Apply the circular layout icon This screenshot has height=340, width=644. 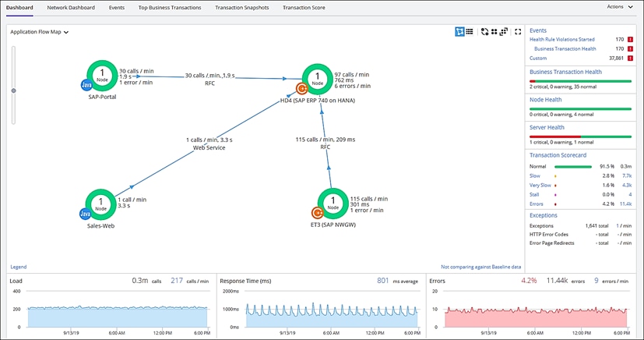(x=484, y=32)
